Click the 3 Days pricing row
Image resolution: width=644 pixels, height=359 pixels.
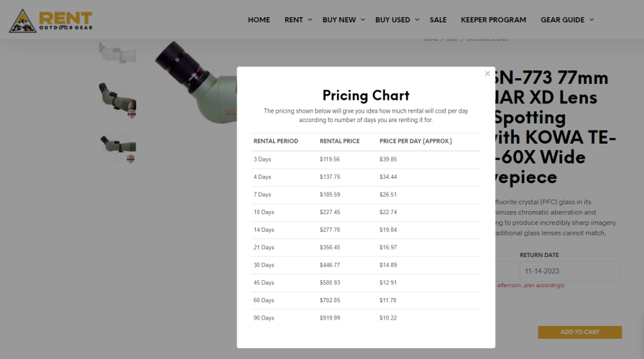(366, 159)
